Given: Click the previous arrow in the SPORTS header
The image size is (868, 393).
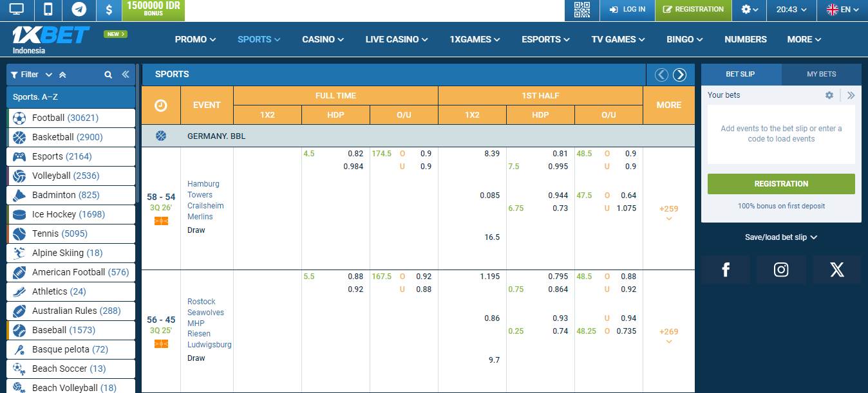Looking at the screenshot, I should [x=661, y=75].
